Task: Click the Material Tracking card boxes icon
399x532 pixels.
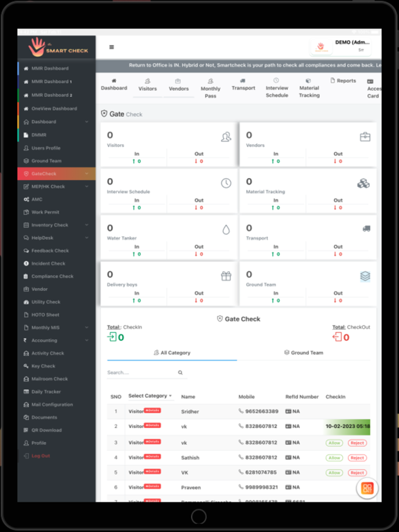Action: pyautogui.click(x=364, y=184)
